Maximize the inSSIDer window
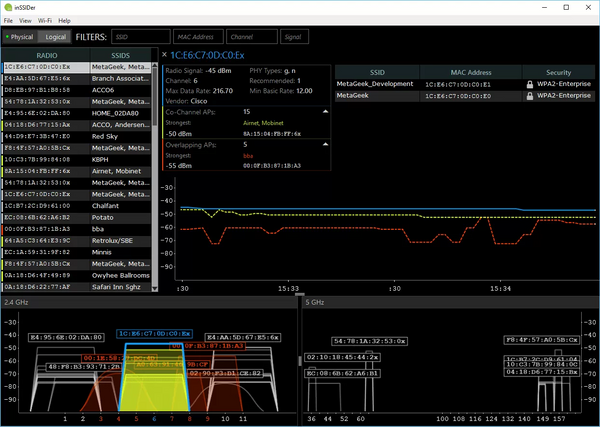The image size is (600, 427). pos(566,7)
